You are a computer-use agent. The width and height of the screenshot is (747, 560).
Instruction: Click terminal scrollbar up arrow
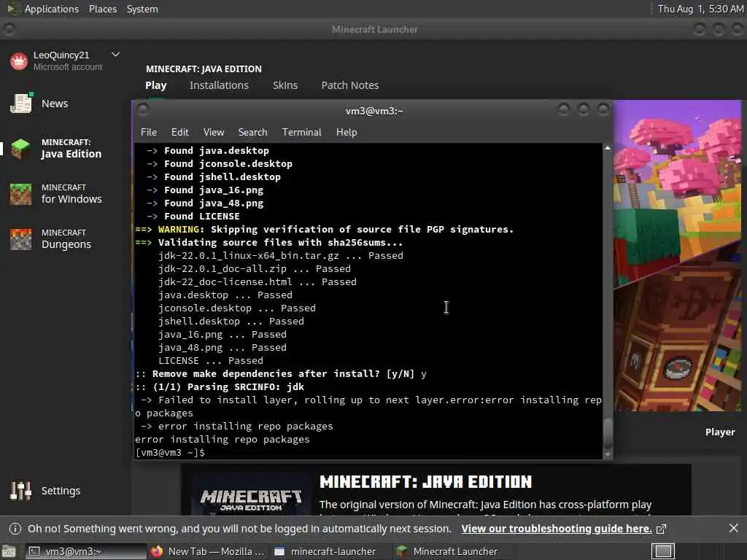[x=608, y=148]
